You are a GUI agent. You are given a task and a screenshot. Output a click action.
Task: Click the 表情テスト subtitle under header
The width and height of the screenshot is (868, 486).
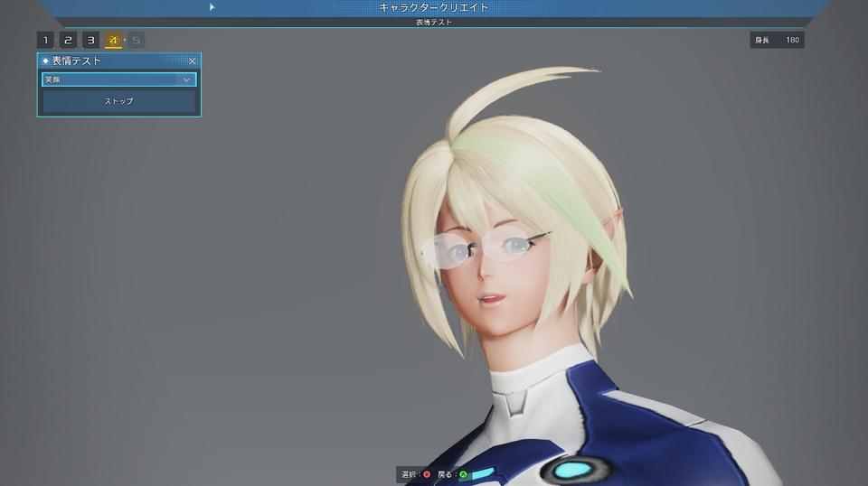(434, 22)
